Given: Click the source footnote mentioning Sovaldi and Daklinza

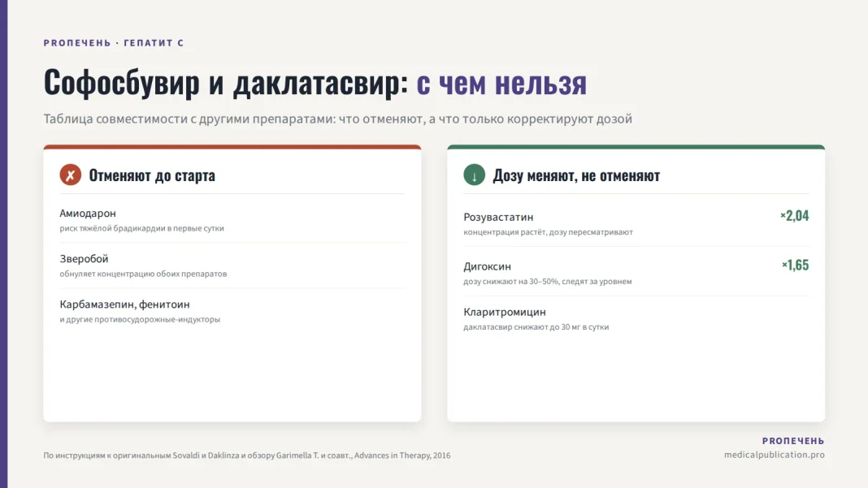Looking at the screenshot, I should 247,456.
